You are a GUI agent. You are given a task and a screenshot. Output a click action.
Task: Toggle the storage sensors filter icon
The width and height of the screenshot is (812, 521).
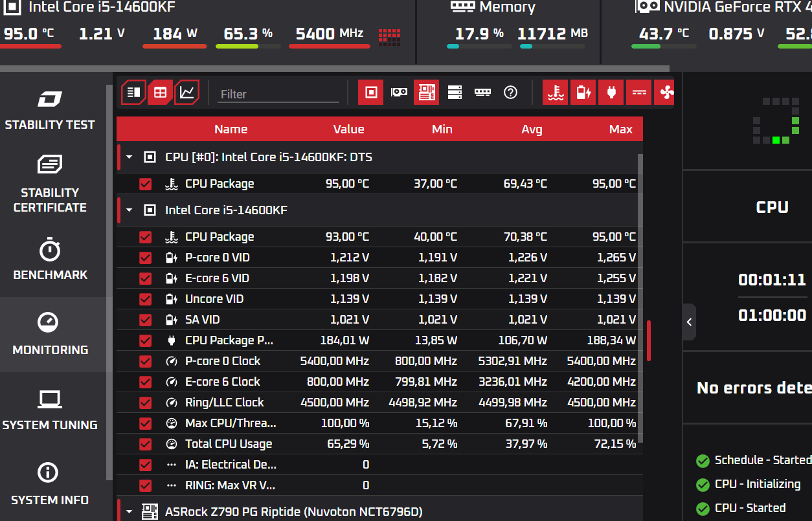click(x=455, y=93)
